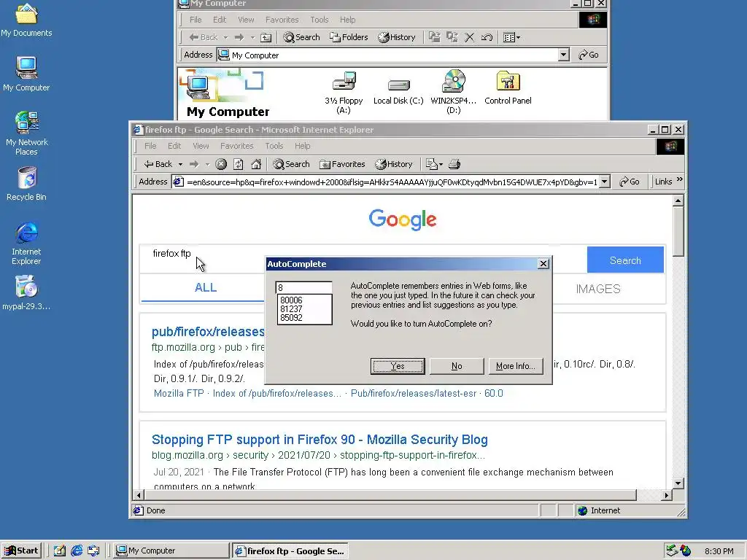747x560 pixels.
Task: Open Forward dropdown arrow in My Computer toolbar
Action: [x=252, y=37]
